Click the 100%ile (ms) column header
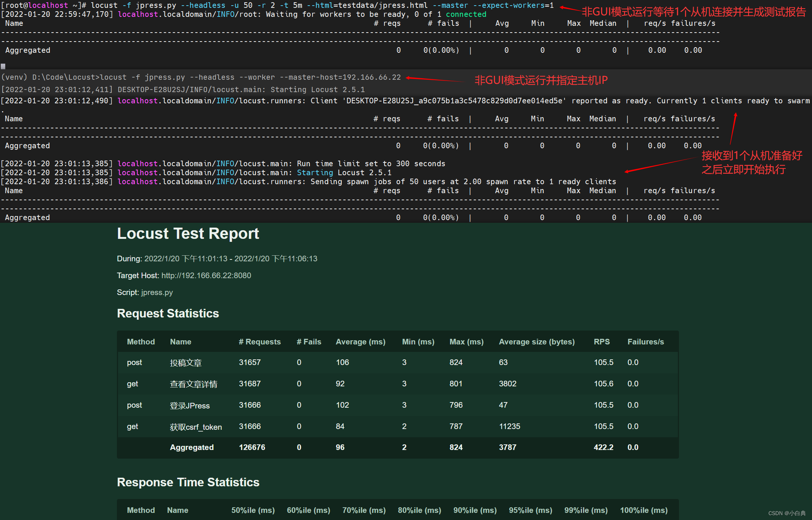Screen dimensions: 812x520 pyautogui.click(x=644, y=510)
